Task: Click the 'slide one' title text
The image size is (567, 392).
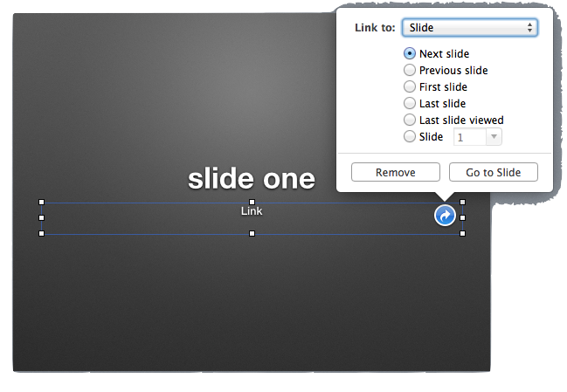Action: point(252,179)
